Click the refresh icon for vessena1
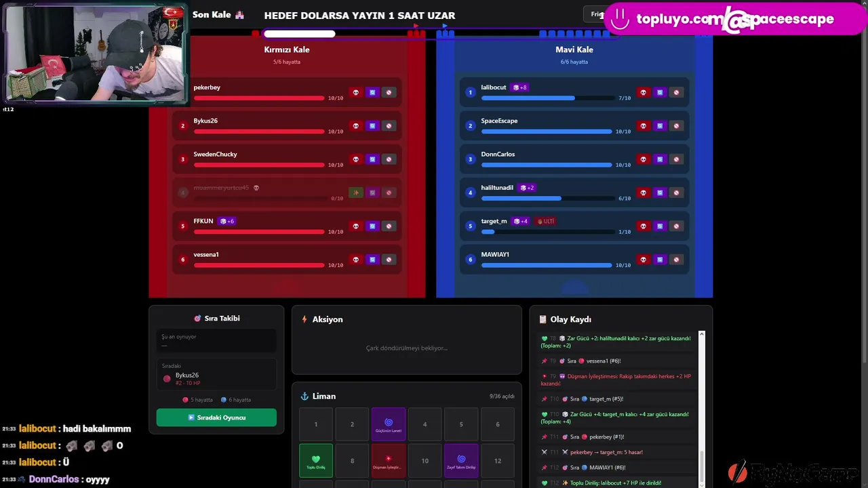Viewport: 868px width, 488px height. [372, 260]
